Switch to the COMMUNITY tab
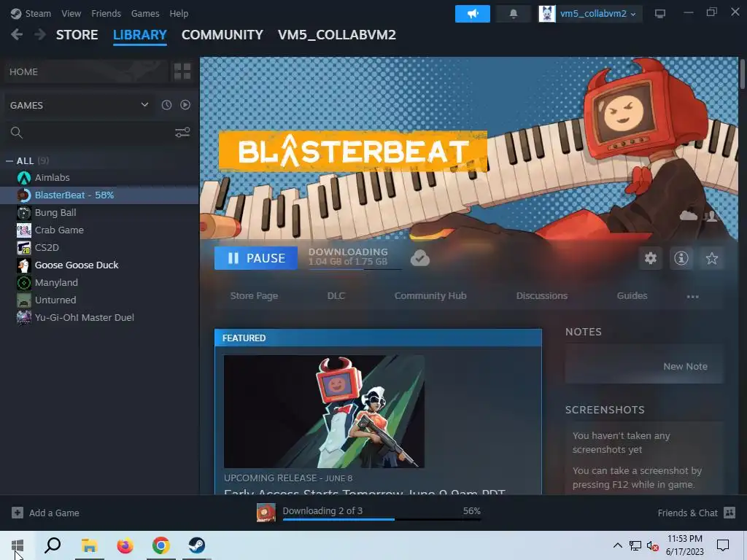The height and width of the screenshot is (560, 747). 222,35
